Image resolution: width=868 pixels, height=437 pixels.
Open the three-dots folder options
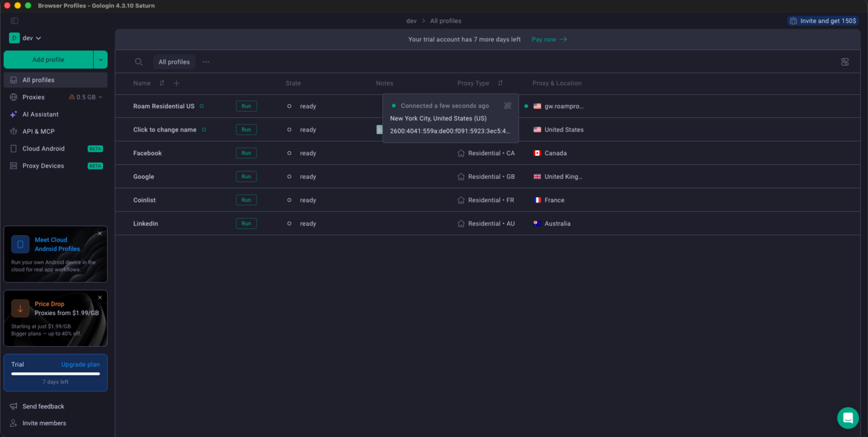point(206,62)
